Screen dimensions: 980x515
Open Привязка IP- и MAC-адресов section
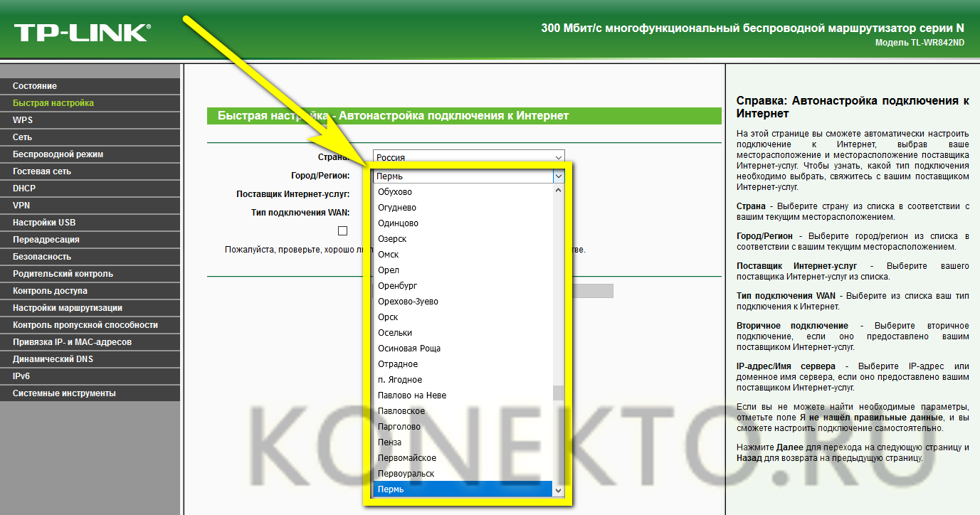point(90,342)
